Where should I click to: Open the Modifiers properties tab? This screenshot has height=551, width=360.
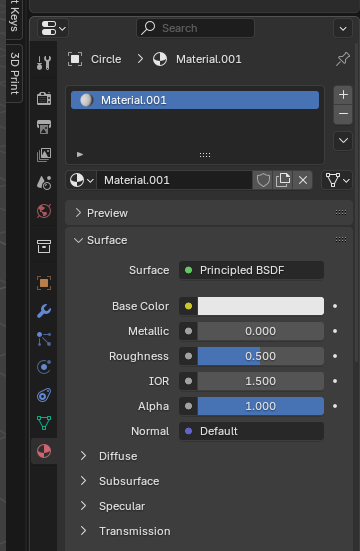pyautogui.click(x=44, y=311)
